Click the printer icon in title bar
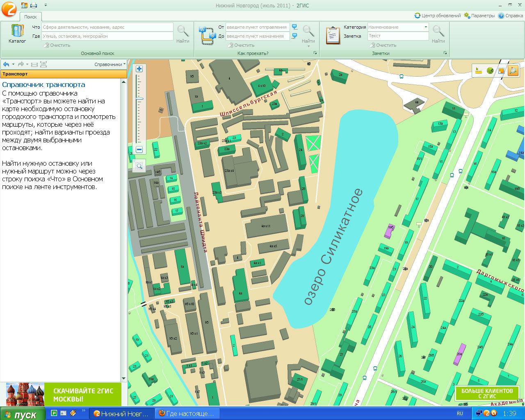This screenshot has height=420, width=525. 34,5
